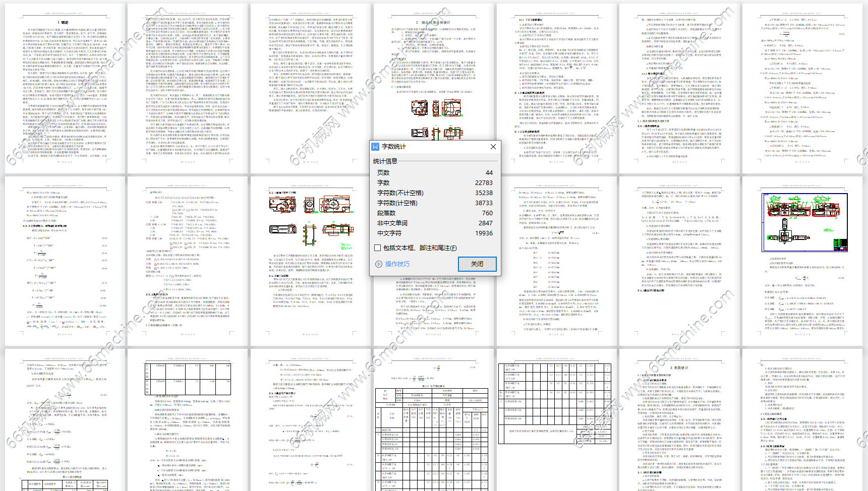
Task: Toggle 包括文本框、脚注和尾注 checkbox
Action: pos(377,248)
